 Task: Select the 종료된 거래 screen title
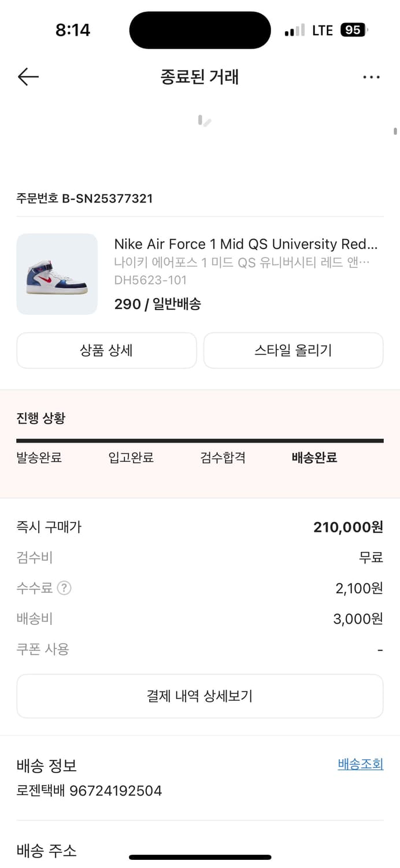[x=200, y=76]
